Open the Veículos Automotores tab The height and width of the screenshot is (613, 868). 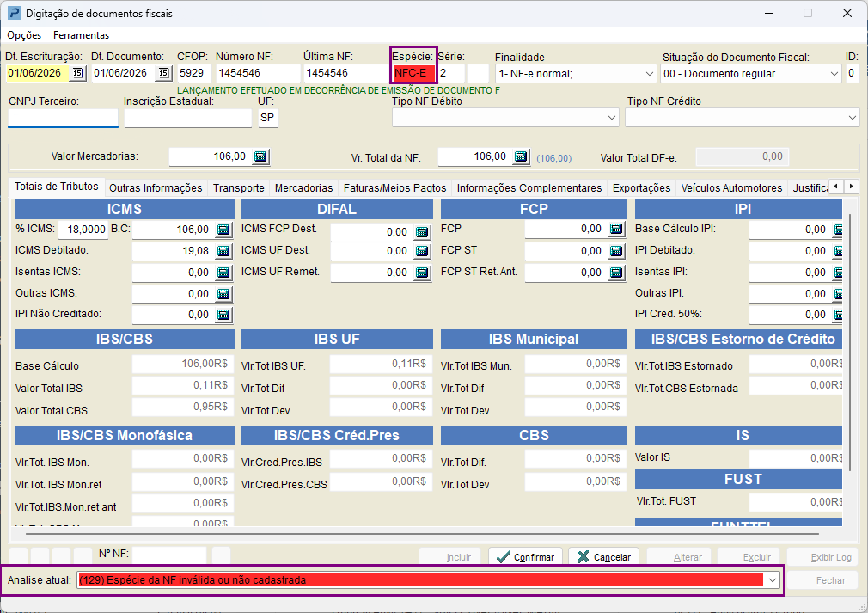[732, 188]
